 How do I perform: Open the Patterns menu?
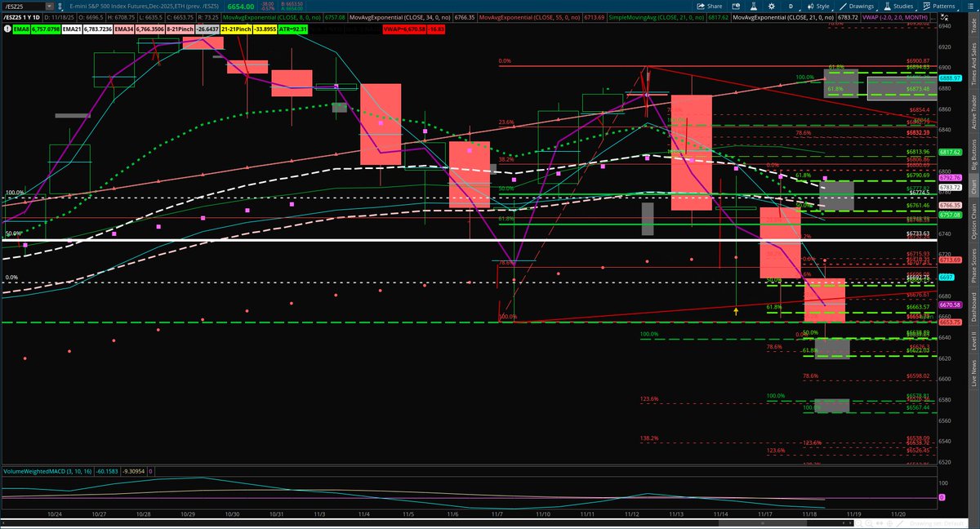coord(939,7)
